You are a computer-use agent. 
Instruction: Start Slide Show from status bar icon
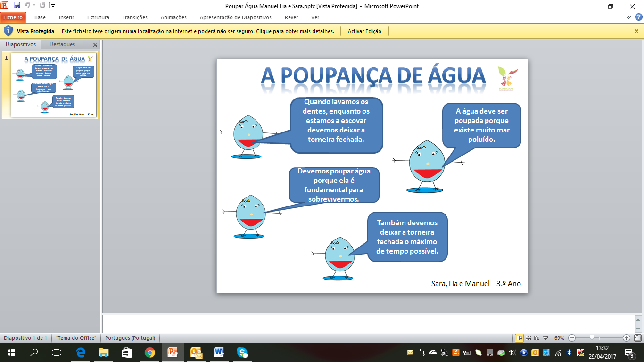545,338
